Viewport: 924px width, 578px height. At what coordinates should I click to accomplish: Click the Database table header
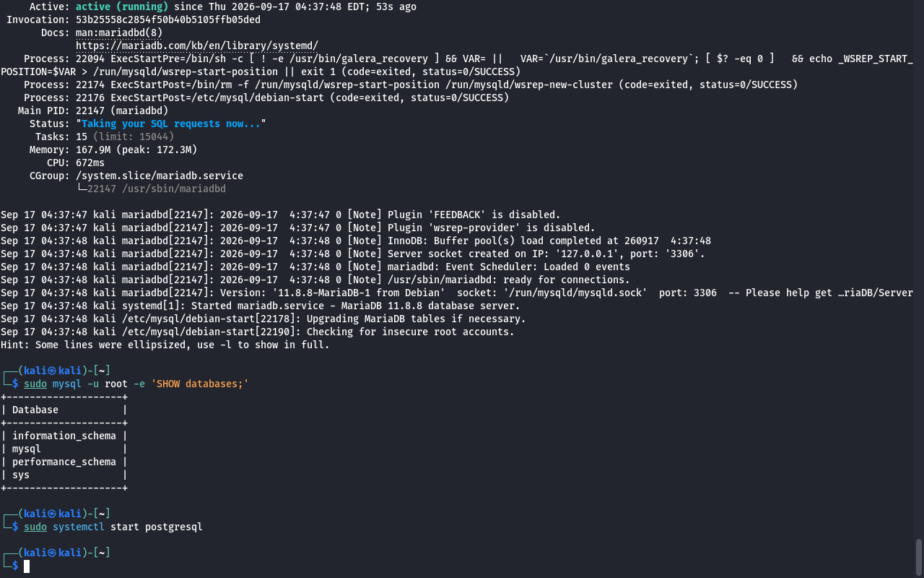pos(64,410)
